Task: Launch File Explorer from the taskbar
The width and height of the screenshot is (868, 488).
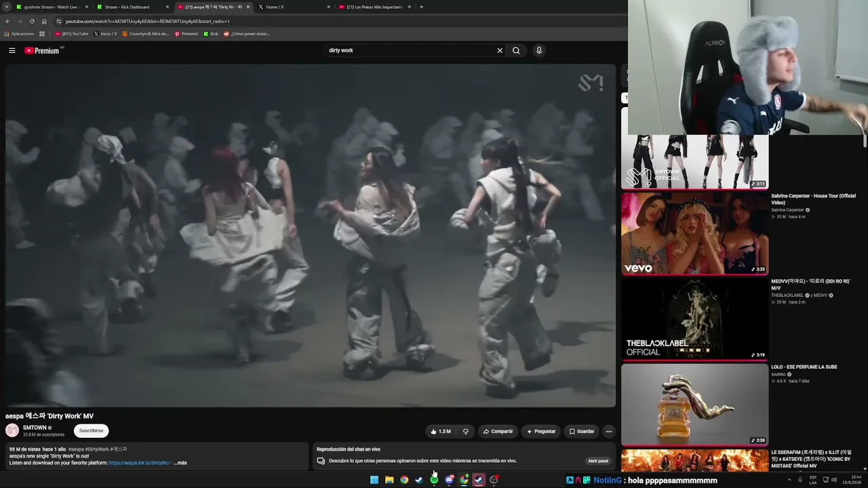Action: pos(389,480)
